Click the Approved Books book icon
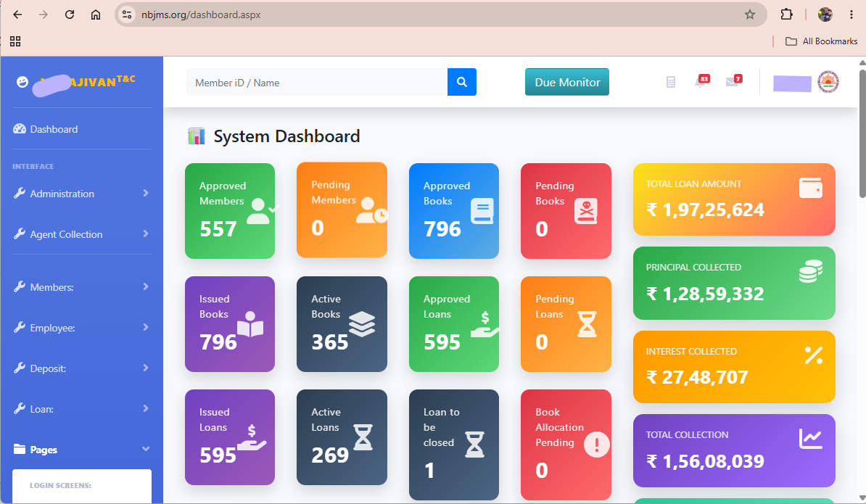 coord(482,212)
